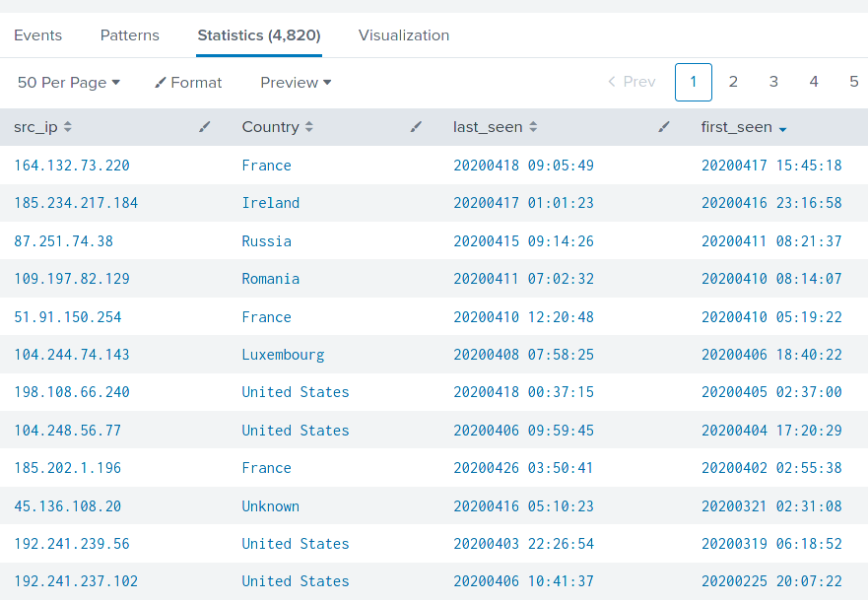Toggle first_seen descending sort arrow
Image resolution: width=868 pixels, height=603 pixels.
coord(782,129)
